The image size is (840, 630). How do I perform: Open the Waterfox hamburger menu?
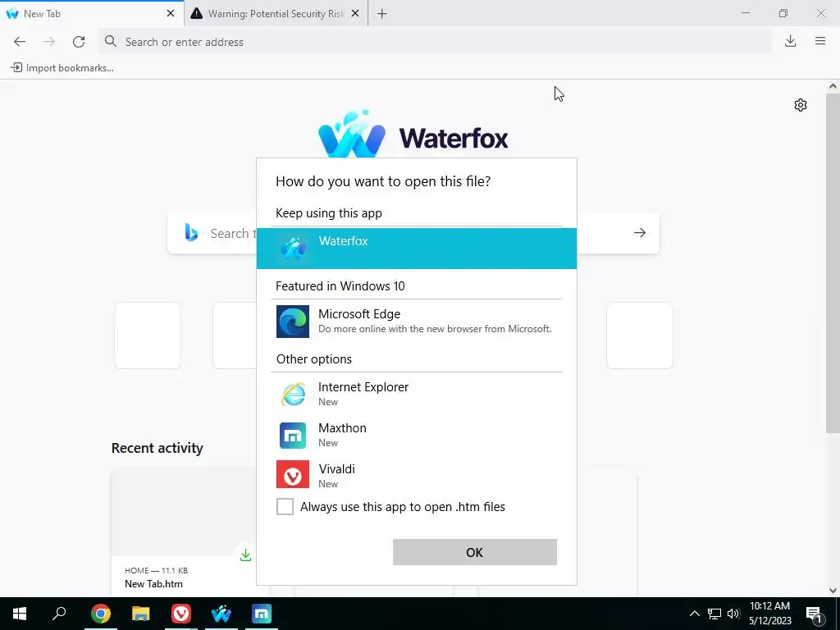[x=820, y=41]
